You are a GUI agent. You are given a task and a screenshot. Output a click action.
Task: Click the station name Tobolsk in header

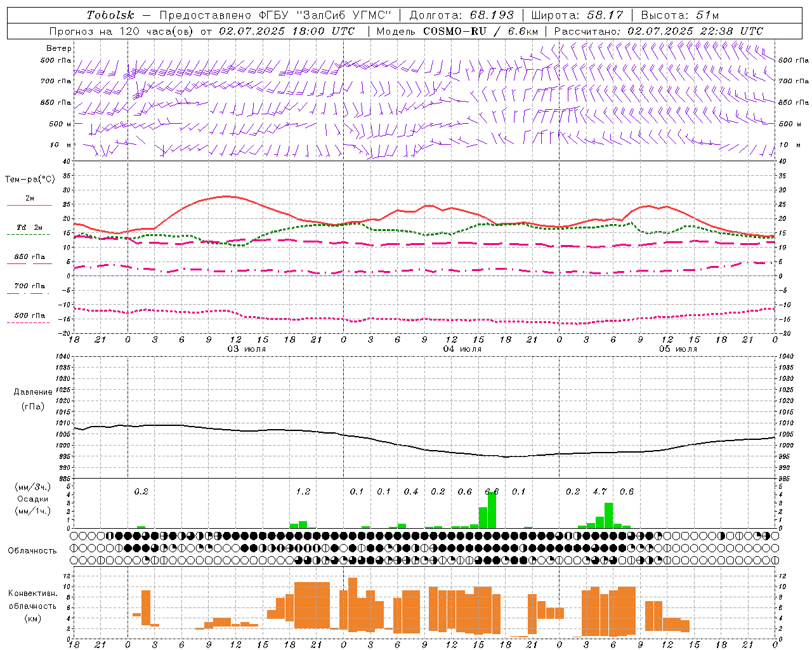tap(110, 15)
